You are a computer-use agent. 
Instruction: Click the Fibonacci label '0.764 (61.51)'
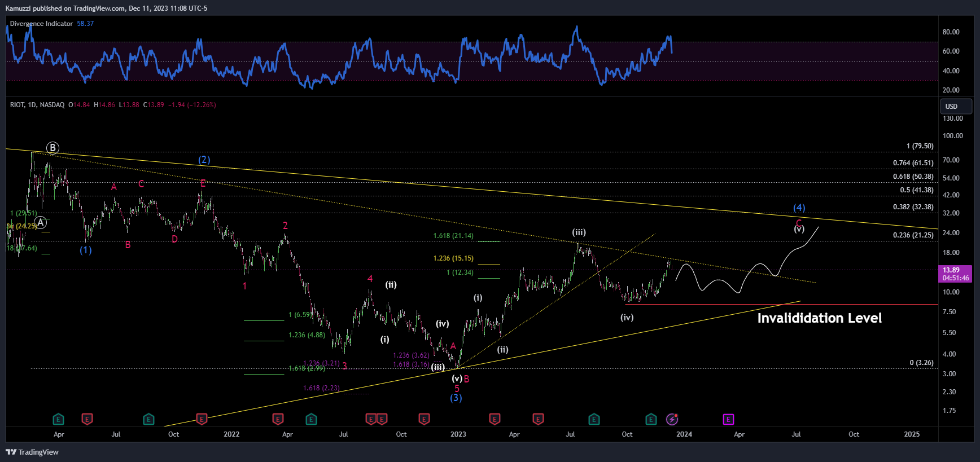point(913,163)
